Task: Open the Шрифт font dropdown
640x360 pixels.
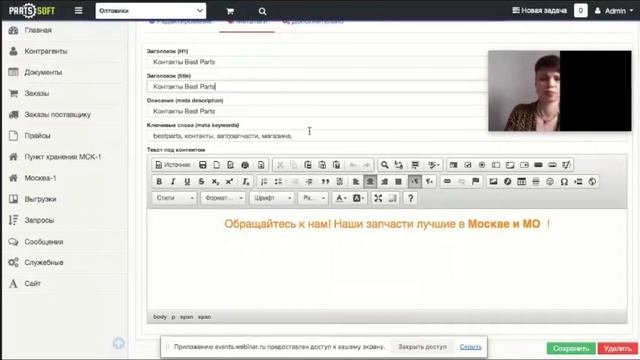Action: click(x=272, y=198)
